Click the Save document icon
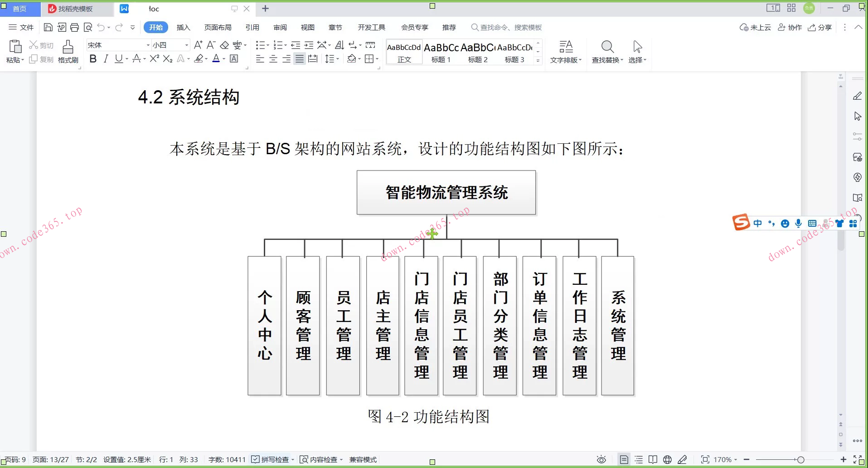868x468 pixels. coord(48,27)
